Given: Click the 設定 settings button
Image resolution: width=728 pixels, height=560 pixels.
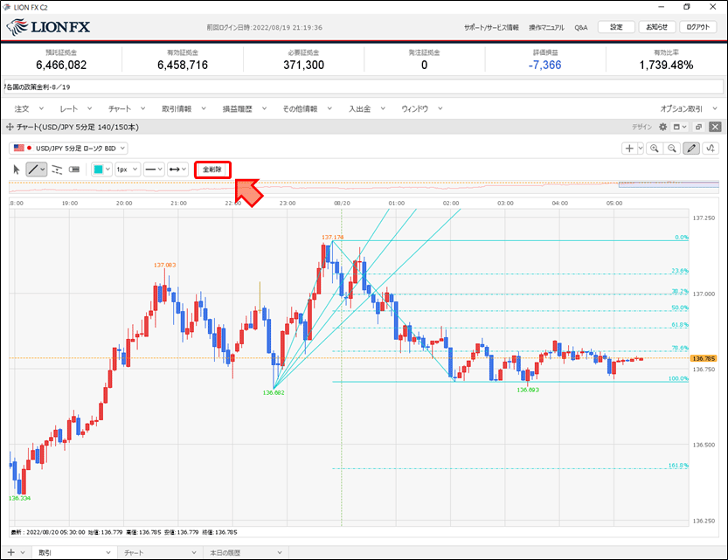Looking at the screenshot, I should click(x=616, y=27).
